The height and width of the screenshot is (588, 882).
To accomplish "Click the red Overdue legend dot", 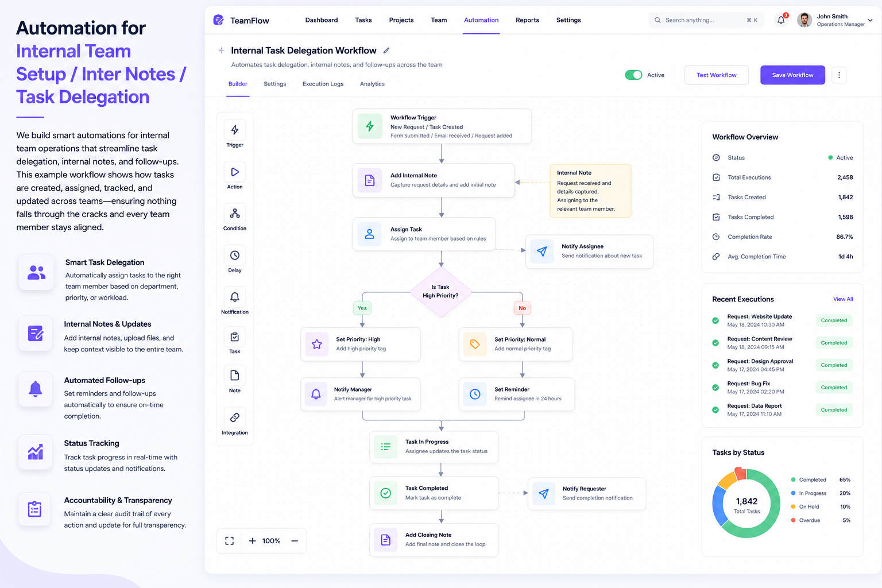I will click(x=793, y=520).
